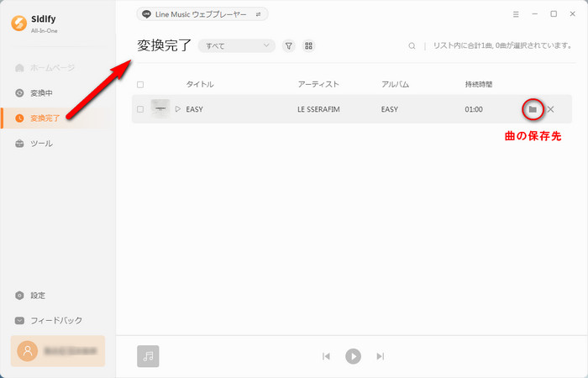Play the EASY track with triangle icon
This screenshot has height=378, width=588.
[178, 109]
